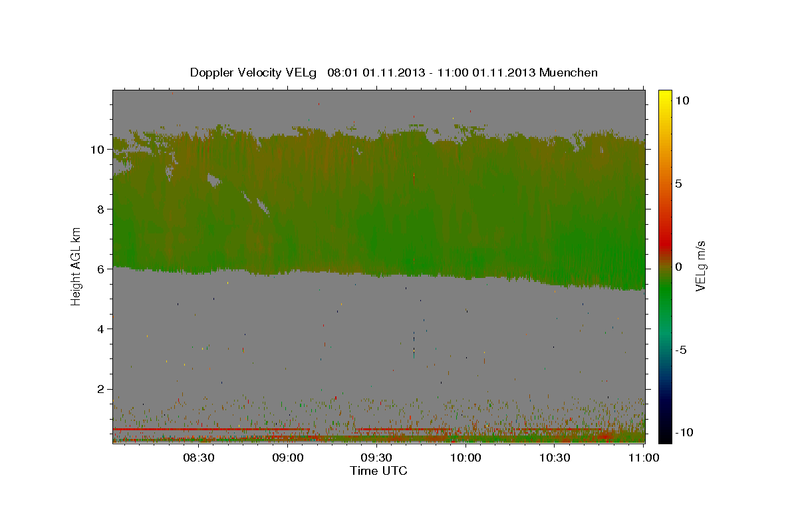Click the colorbar value 0 label

tap(678, 267)
